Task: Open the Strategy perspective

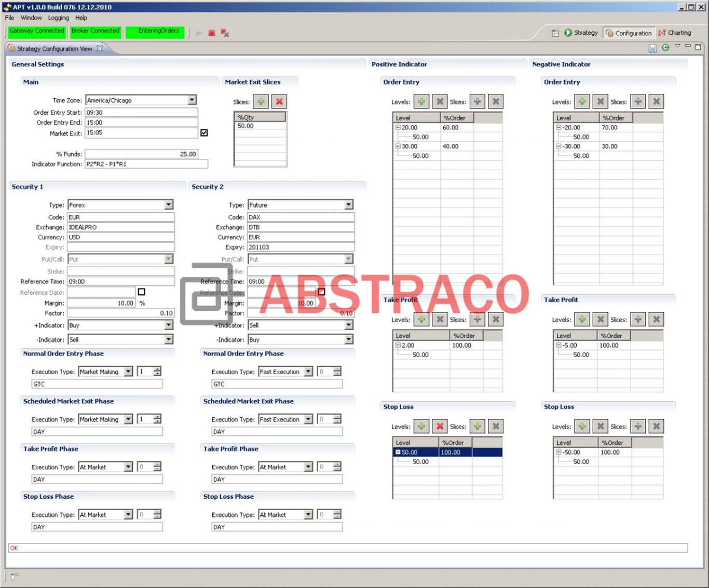Action: 582,32
